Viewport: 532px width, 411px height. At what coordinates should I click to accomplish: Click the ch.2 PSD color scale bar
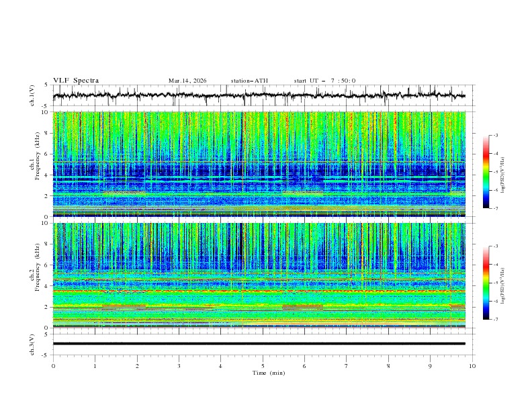point(486,283)
